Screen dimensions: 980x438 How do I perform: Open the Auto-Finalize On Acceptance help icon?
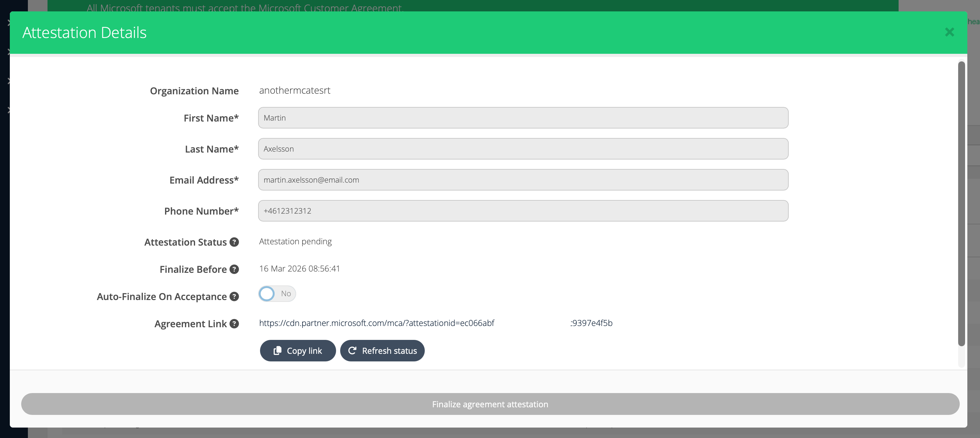[x=234, y=297]
